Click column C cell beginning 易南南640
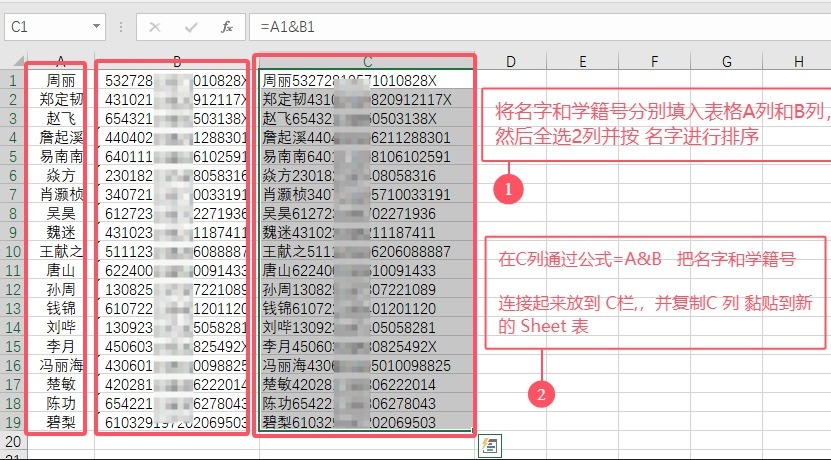The width and height of the screenshot is (831, 460). 367,157
